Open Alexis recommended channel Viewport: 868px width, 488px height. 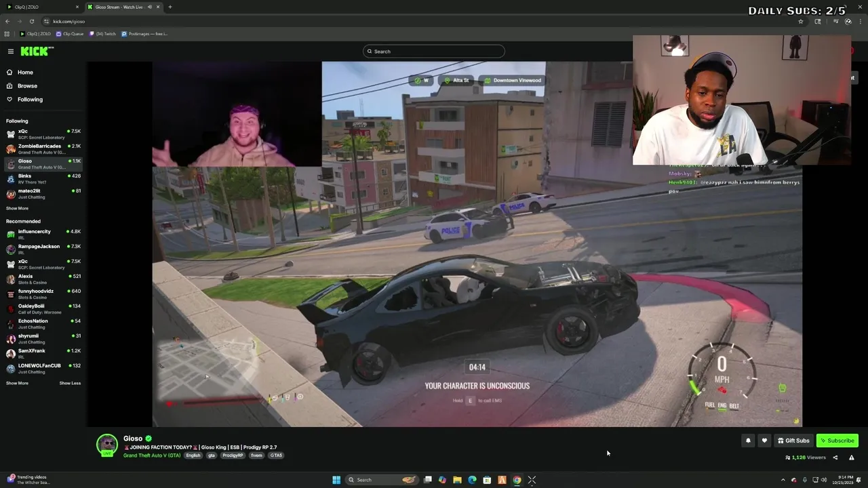[x=43, y=279]
